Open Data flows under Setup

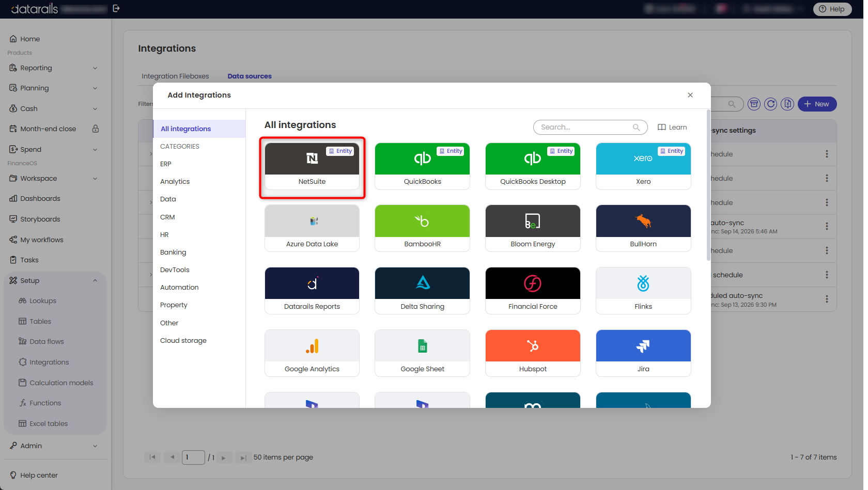pyautogui.click(x=41, y=342)
